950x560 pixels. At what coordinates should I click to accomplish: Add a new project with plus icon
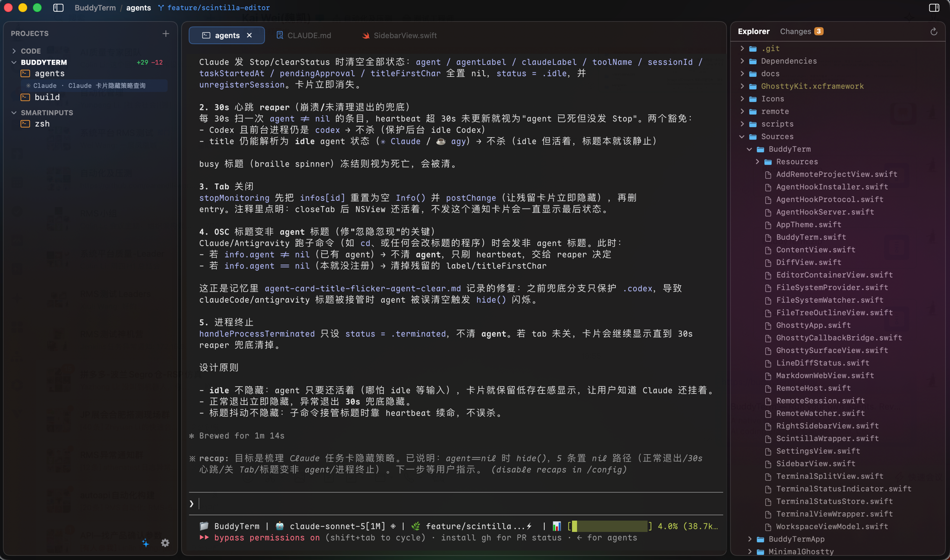pyautogui.click(x=166, y=34)
